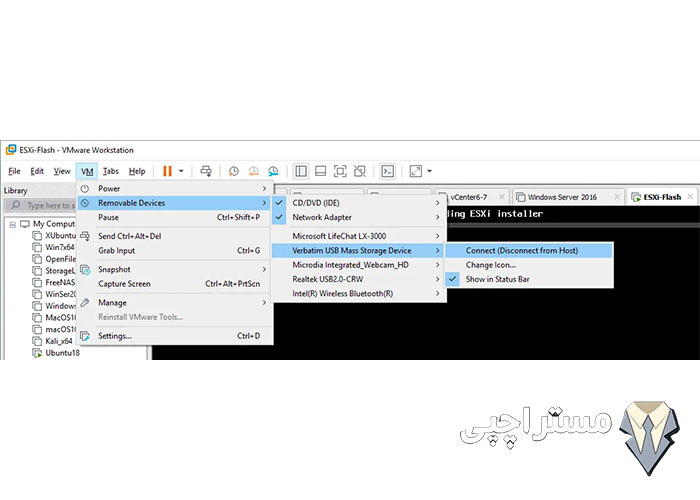Click the revert to snapshot toolbar icon
Image resolution: width=700 pixels, height=500 pixels.
tap(253, 171)
